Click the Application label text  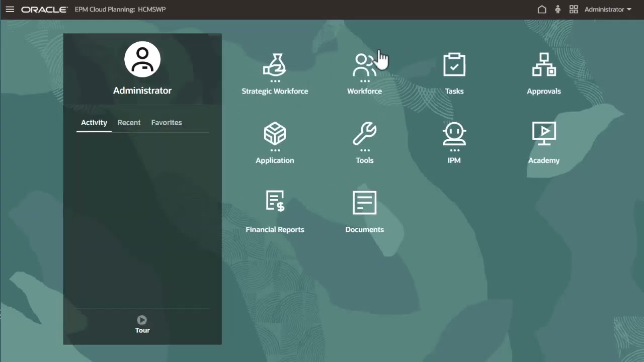coord(275,160)
